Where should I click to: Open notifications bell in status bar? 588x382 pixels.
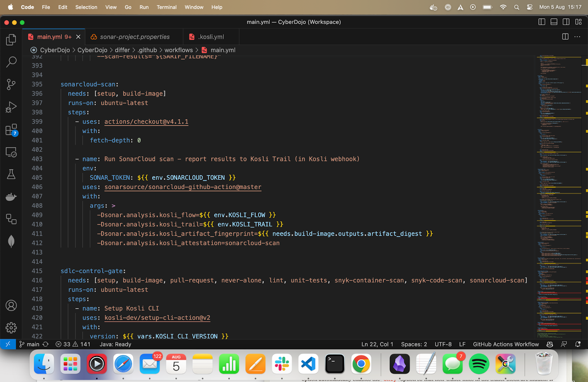click(578, 344)
